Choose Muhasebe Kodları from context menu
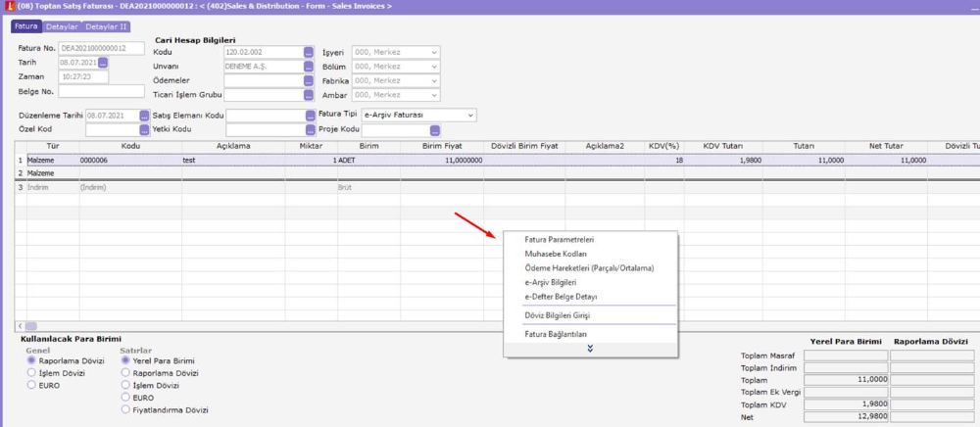 point(556,254)
